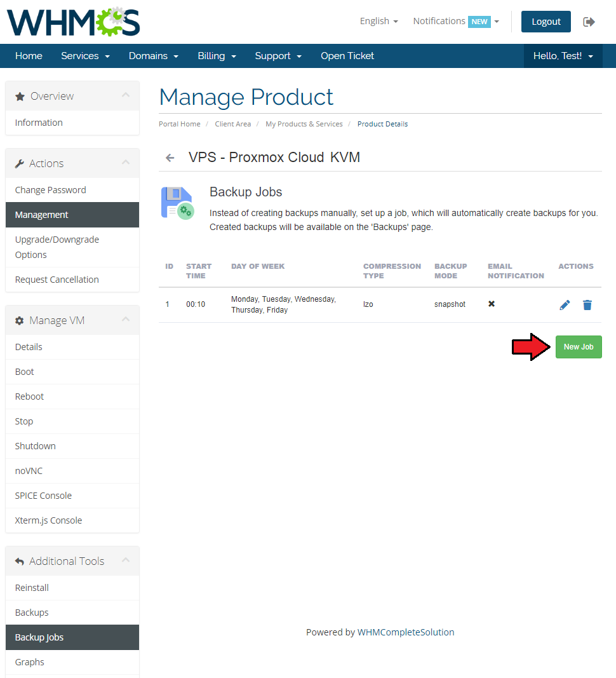Collapse the Manage VM panel chevron
Screen dimensions: 616x678
[126, 320]
